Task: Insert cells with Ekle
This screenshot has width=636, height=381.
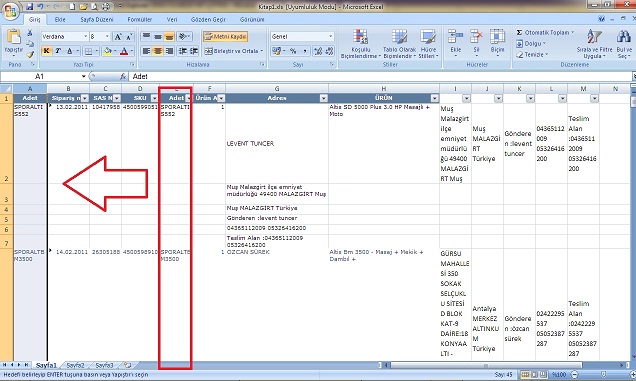Action: pyautogui.click(x=456, y=43)
